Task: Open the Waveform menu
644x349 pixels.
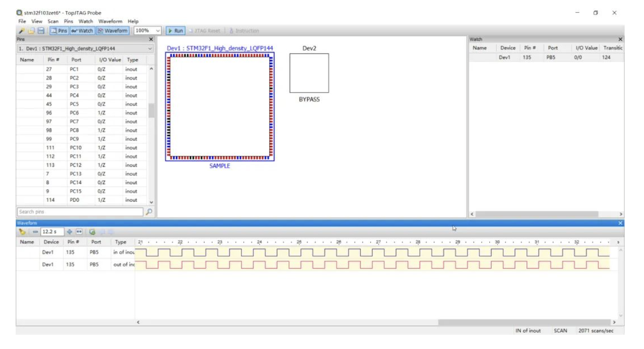Action: click(x=110, y=21)
